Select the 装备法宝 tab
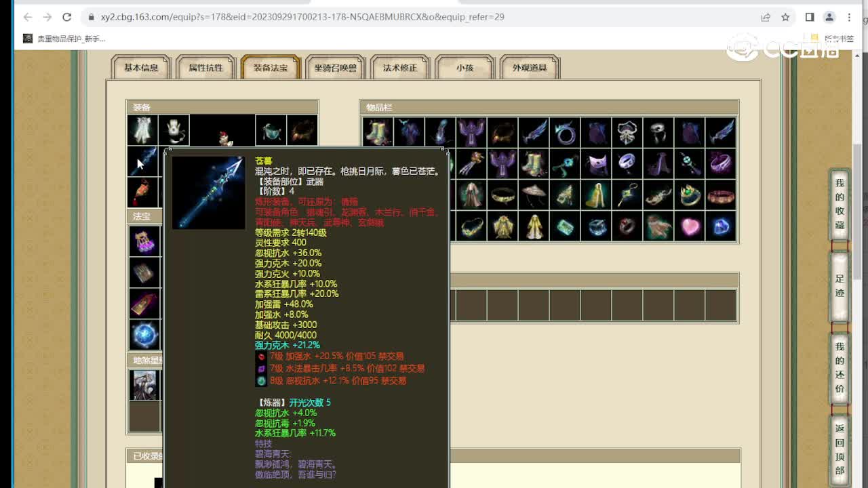 pyautogui.click(x=271, y=68)
